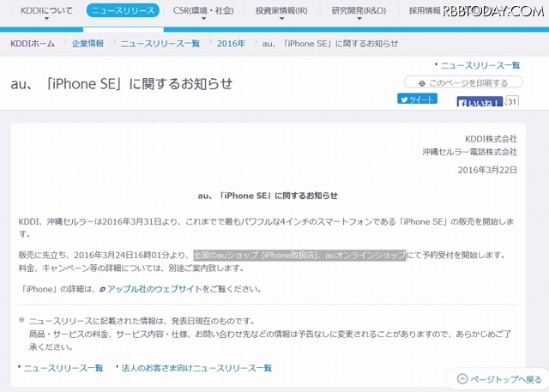
Task: Click breadcrumb text au、「iPhone SE」に関するお知らせ
Action: (x=330, y=44)
